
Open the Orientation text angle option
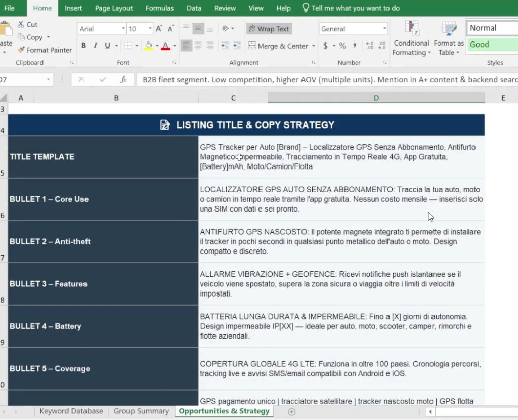[x=226, y=29]
